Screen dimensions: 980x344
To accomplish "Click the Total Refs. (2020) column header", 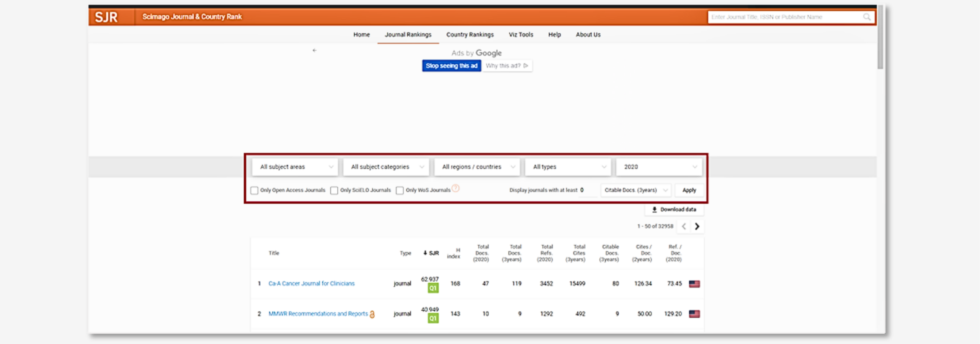I will 545,253.
